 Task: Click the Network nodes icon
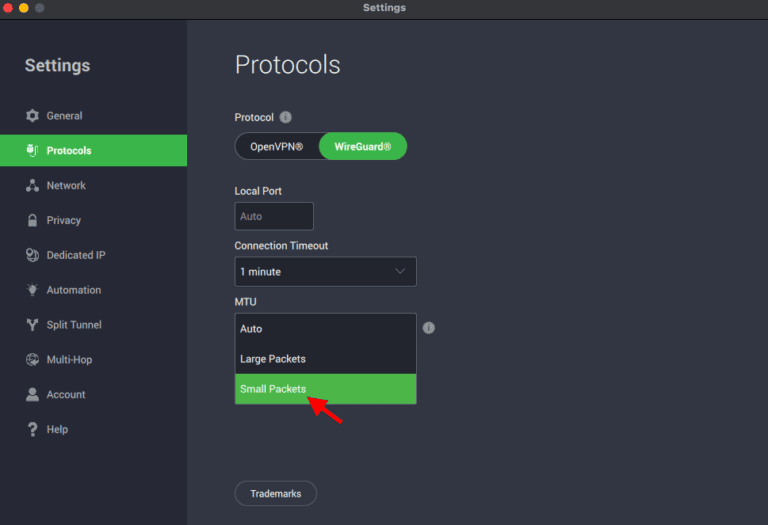click(x=32, y=186)
